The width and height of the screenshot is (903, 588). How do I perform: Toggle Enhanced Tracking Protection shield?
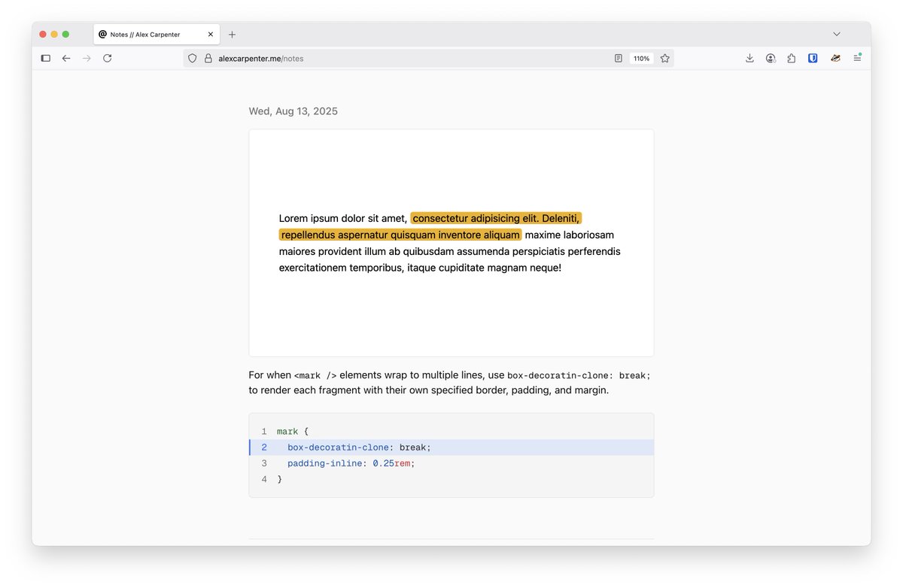coord(192,58)
